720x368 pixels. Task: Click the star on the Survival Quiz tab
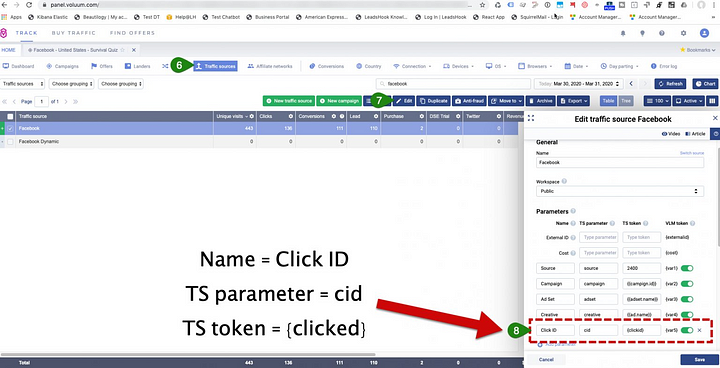pyautogui.click(x=123, y=50)
